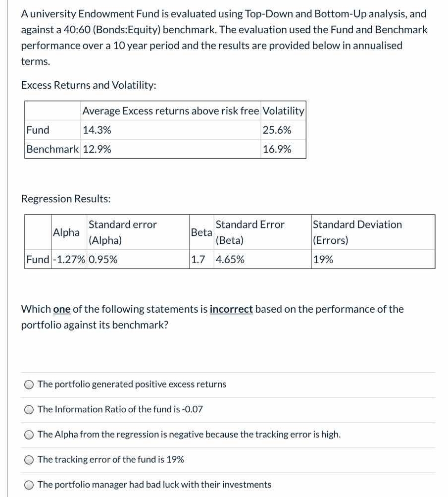Select the 12.9% Benchmark return cell
The height and width of the screenshot is (497, 448).
96,149
